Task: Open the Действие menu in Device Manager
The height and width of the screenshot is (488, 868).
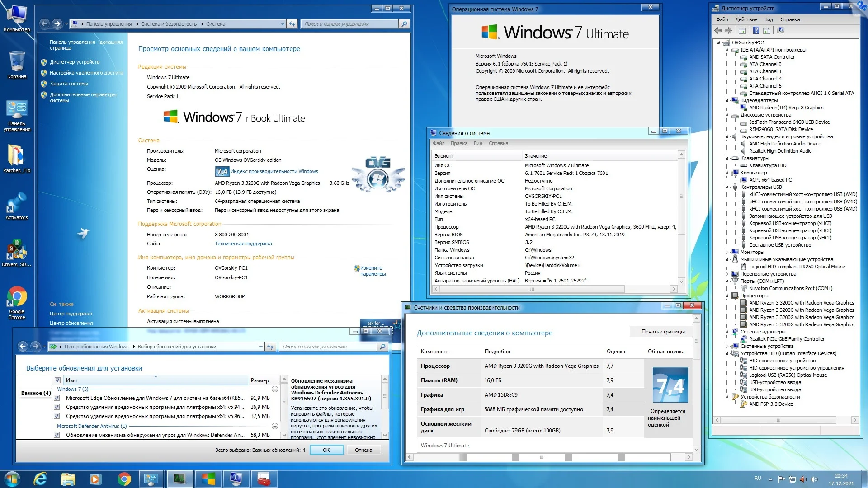Action: click(x=746, y=19)
